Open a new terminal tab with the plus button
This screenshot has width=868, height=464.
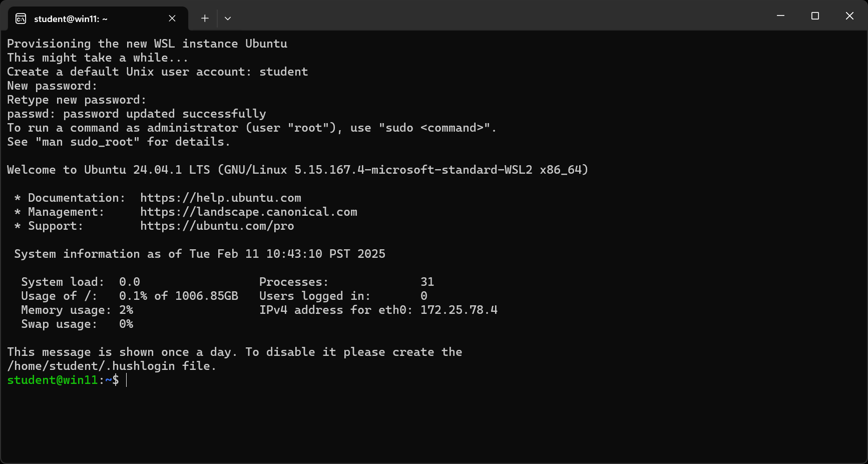(x=204, y=18)
